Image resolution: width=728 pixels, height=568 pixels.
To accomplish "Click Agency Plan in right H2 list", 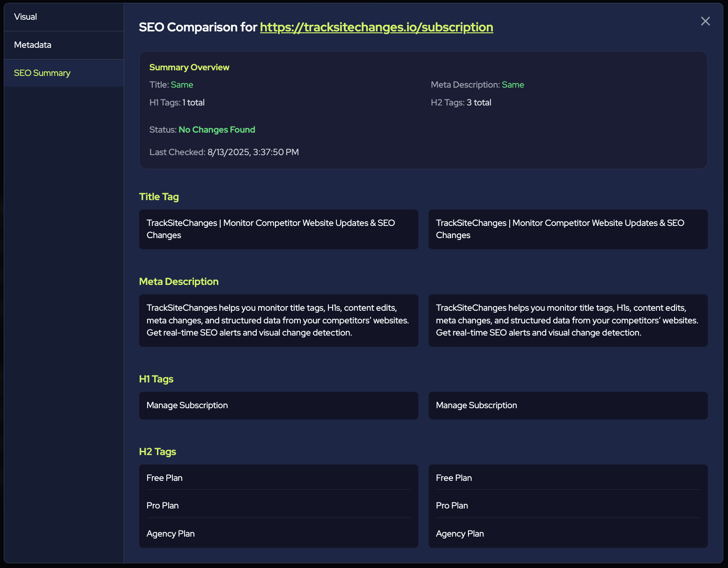I will (x=460, y=534).
